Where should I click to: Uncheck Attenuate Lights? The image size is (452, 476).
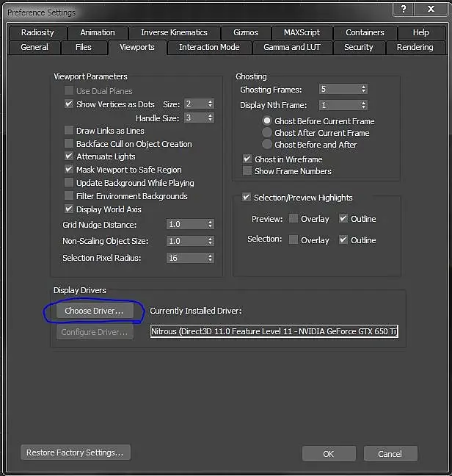tap(69, 156)
